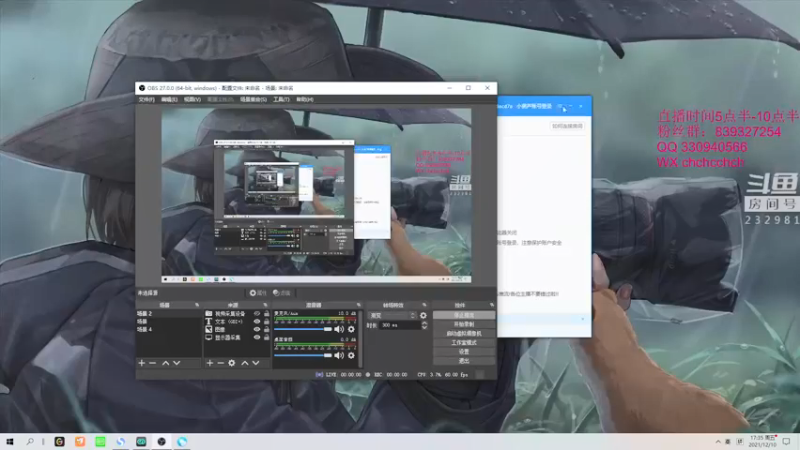Open Windows Start menu
Image resolution: width=800 pixels, height=450 pixels.
coord(10,441)
